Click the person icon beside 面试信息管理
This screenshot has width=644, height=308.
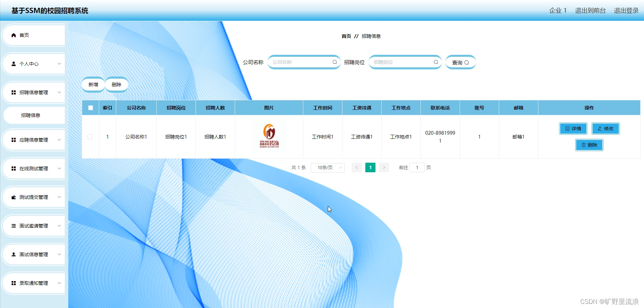(14, 254)
